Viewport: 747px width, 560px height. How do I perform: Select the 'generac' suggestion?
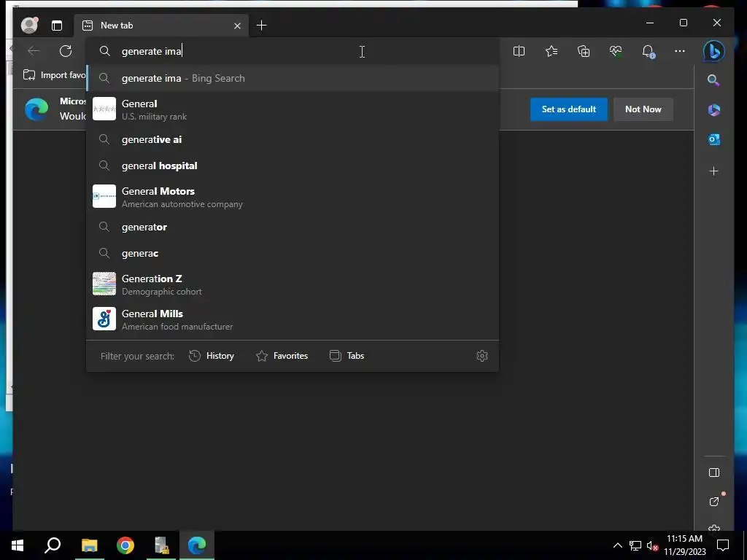click(x=293, y=253)
